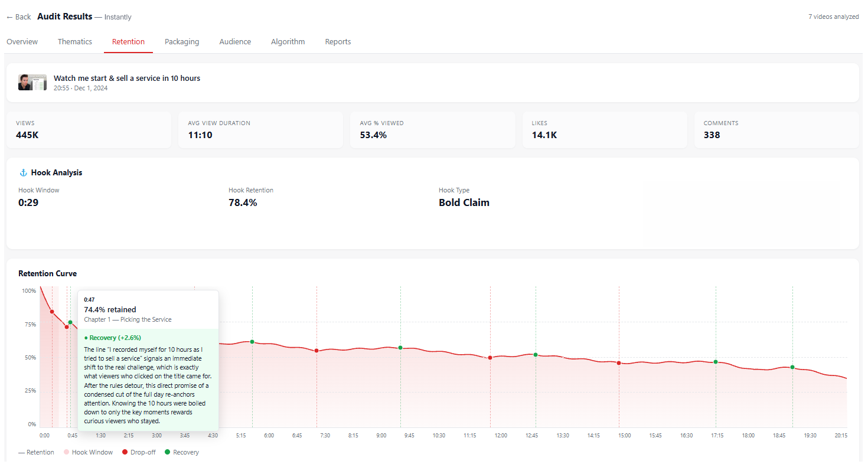Click the video thumbnail beside the title

pos(32,83)
